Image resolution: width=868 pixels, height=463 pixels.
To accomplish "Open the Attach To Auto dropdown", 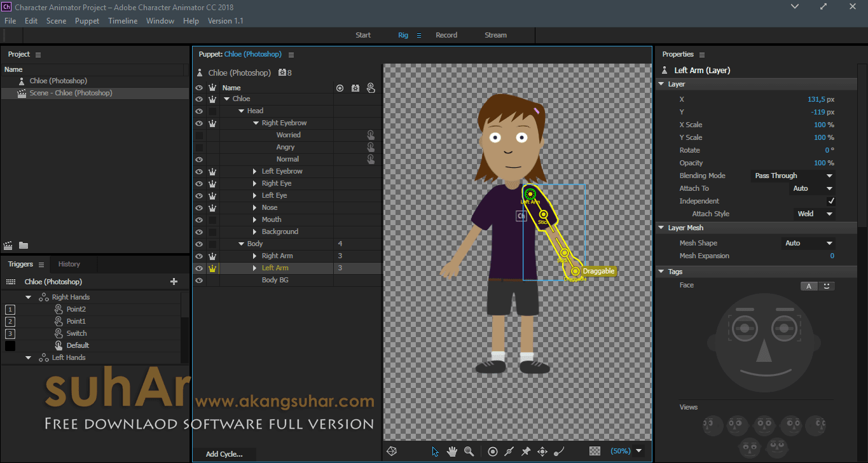I will [812, 188].
